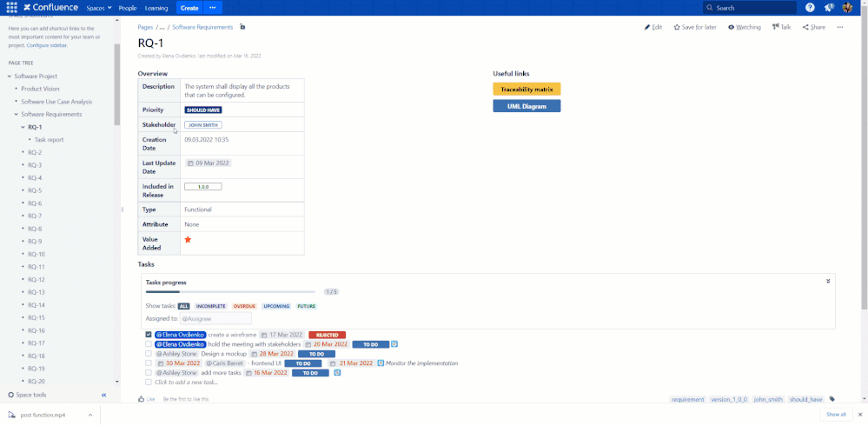
Task: Follow the Configure sidebar link
Action: tap(47, 45)
